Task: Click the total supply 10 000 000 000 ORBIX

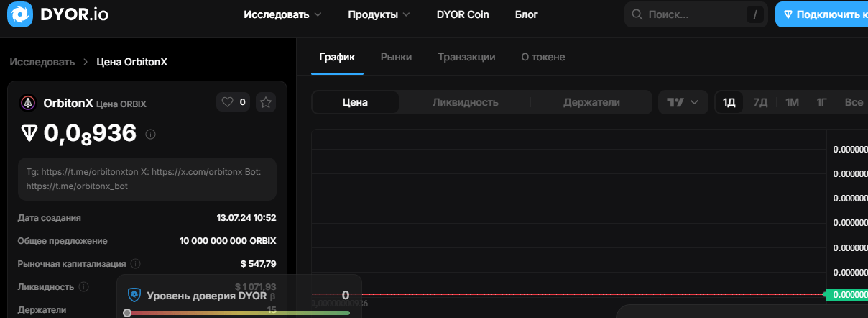Action: pos(228,240)
